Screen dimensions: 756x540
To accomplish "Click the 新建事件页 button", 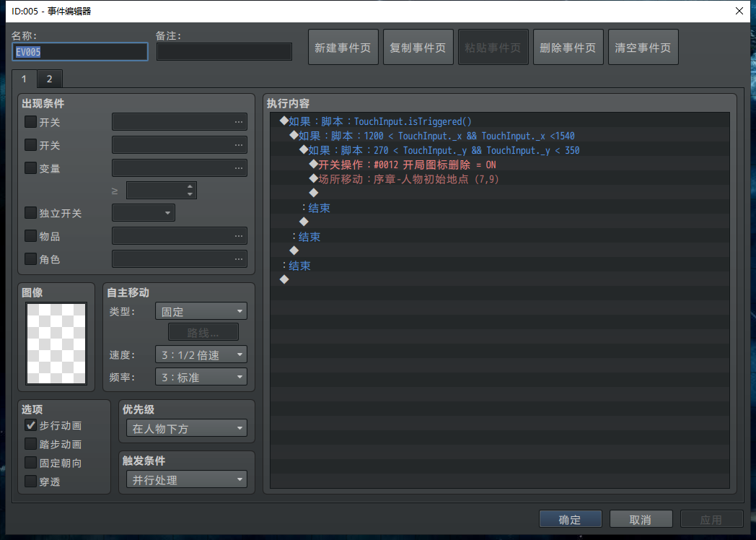I will [x=343, y=48].
